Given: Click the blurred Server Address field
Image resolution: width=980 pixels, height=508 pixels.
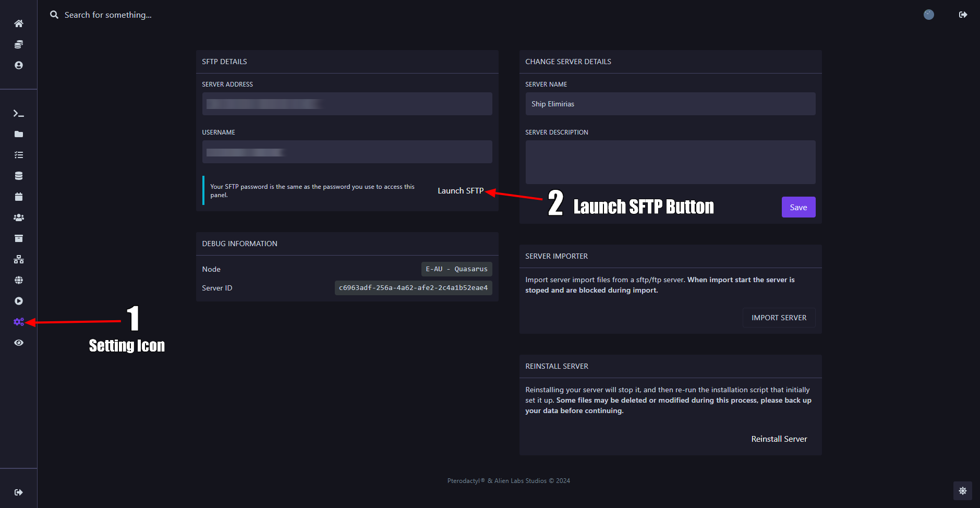Looking at the screenshot, I should tap(347, 104).
